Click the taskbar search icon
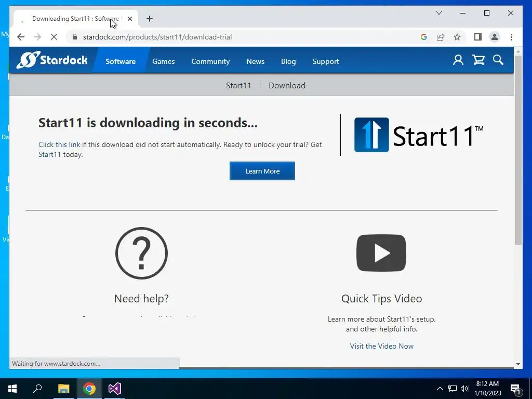Screen dimensions: 532x399 37,389
